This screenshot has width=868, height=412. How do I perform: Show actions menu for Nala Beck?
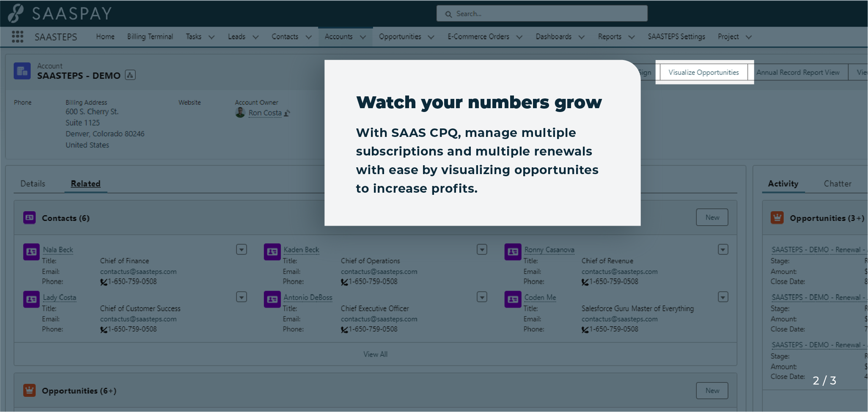tap(242, 249)
